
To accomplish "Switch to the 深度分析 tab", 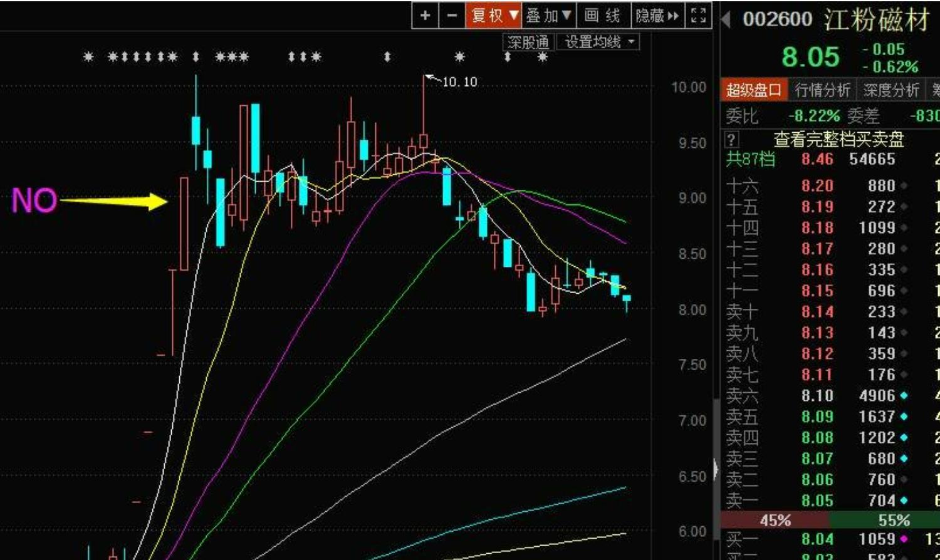I will [890, 90].
